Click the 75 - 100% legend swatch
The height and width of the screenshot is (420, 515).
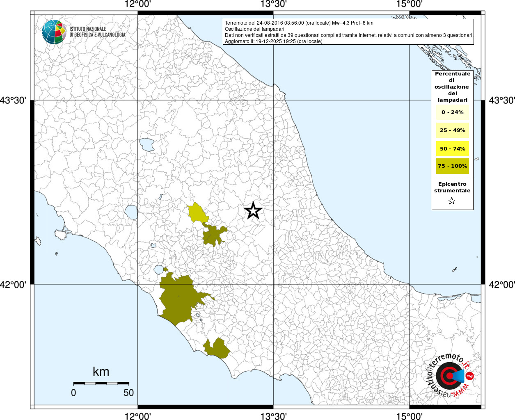(x=452, y=166)
